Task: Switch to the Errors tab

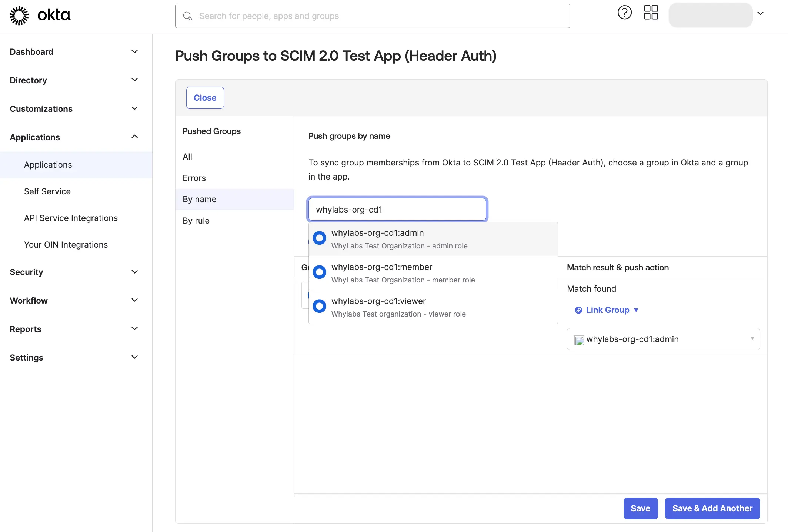Action: pos(194,178)
